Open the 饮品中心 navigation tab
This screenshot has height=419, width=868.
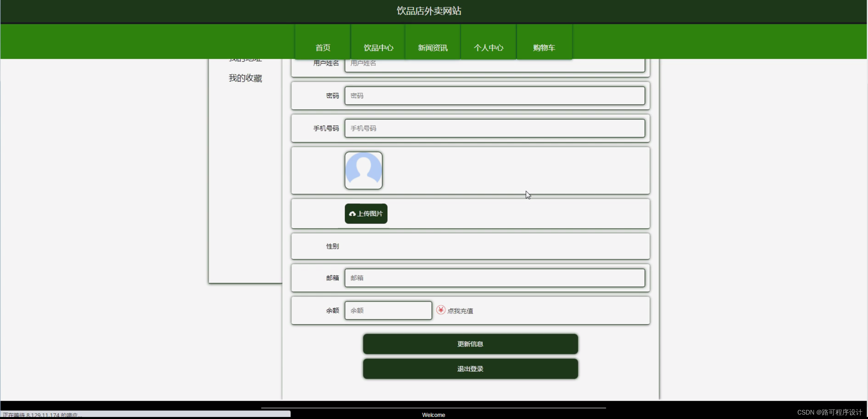378,47
